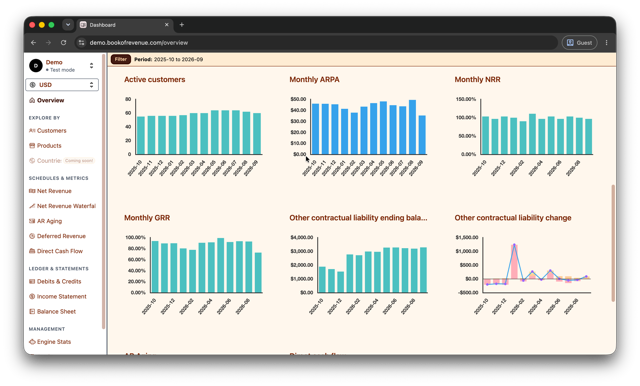Viewport: 640px width, 386px height.
Task: Open a new browser tab
Action: point(182,25)
